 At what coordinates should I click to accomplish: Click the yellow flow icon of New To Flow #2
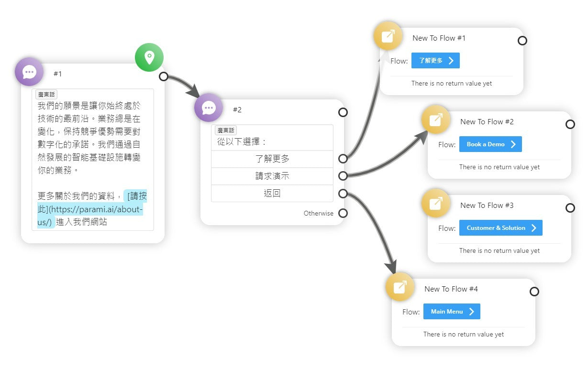(x=436, y=119)
